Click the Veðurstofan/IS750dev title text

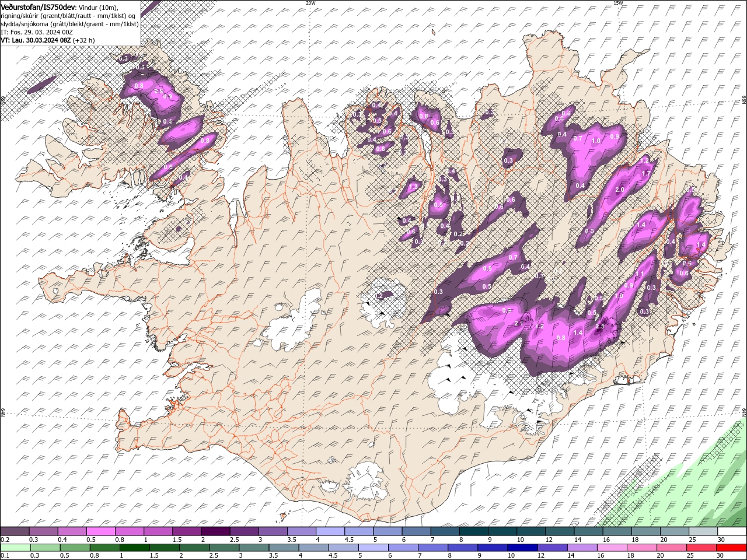click(38, 6)
